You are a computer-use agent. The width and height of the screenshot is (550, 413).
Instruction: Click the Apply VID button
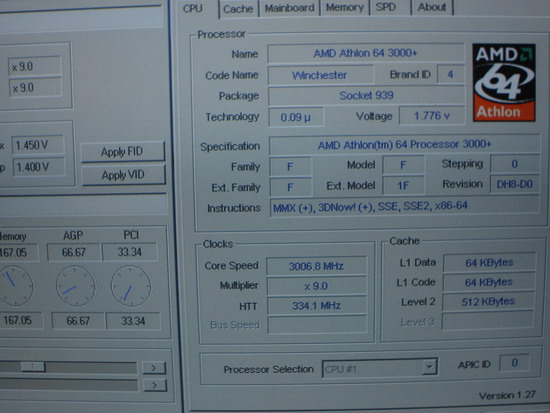pyautogui.click(x=123, y=175)
